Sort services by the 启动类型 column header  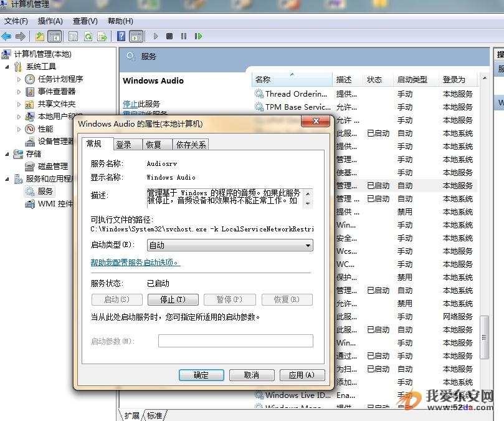[x=416, y=79]
